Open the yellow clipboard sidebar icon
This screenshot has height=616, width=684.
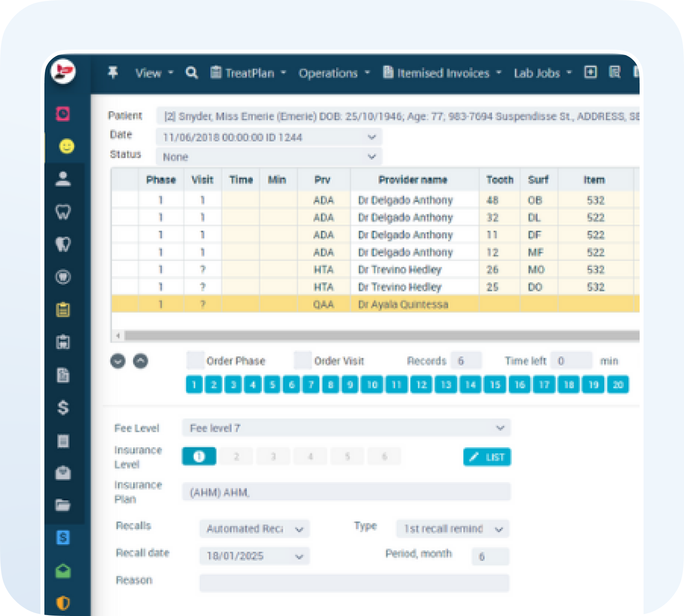click(63, 310)
